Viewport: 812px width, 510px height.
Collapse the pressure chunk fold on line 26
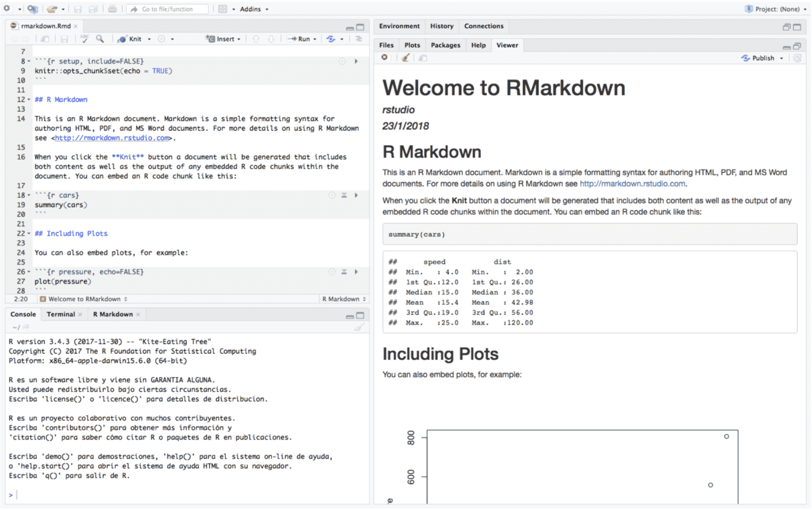pos(29,272)
